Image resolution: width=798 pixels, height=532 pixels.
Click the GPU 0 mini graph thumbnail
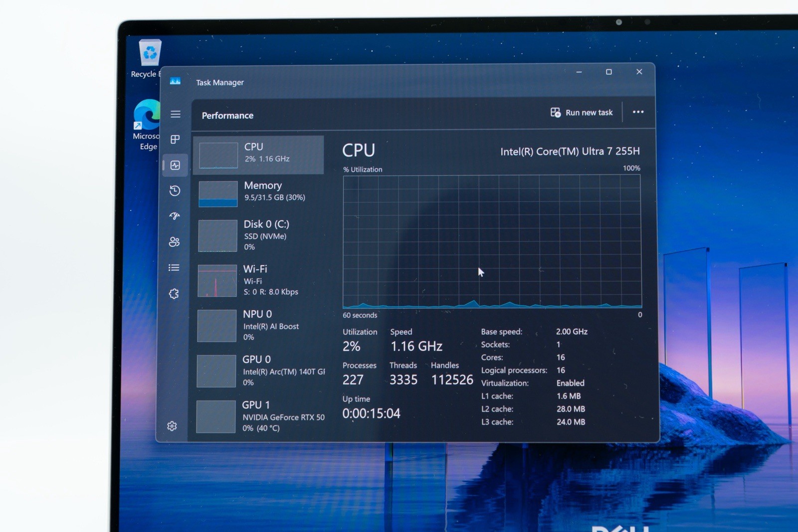(x=216, y=371)
